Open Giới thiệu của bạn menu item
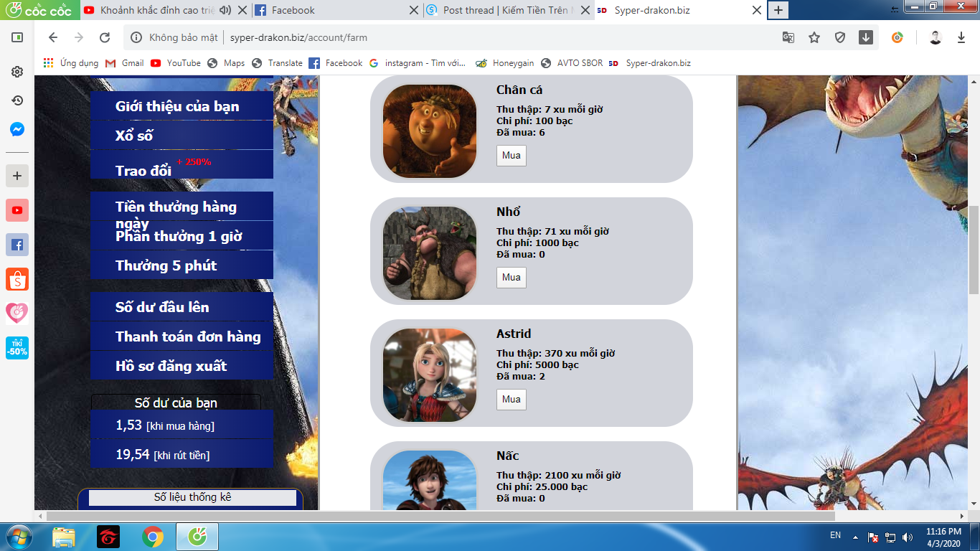The height and width of the screenshot is (551, 980). click(182, 106)
